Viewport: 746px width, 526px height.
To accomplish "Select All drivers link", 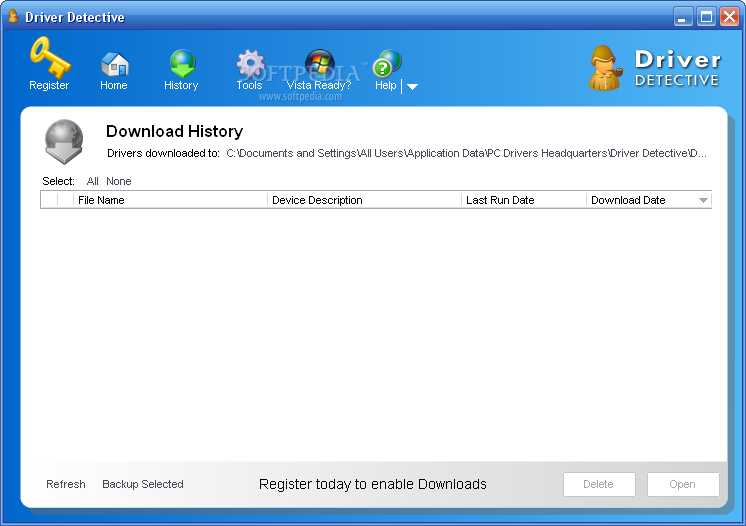I will (92, 181).
